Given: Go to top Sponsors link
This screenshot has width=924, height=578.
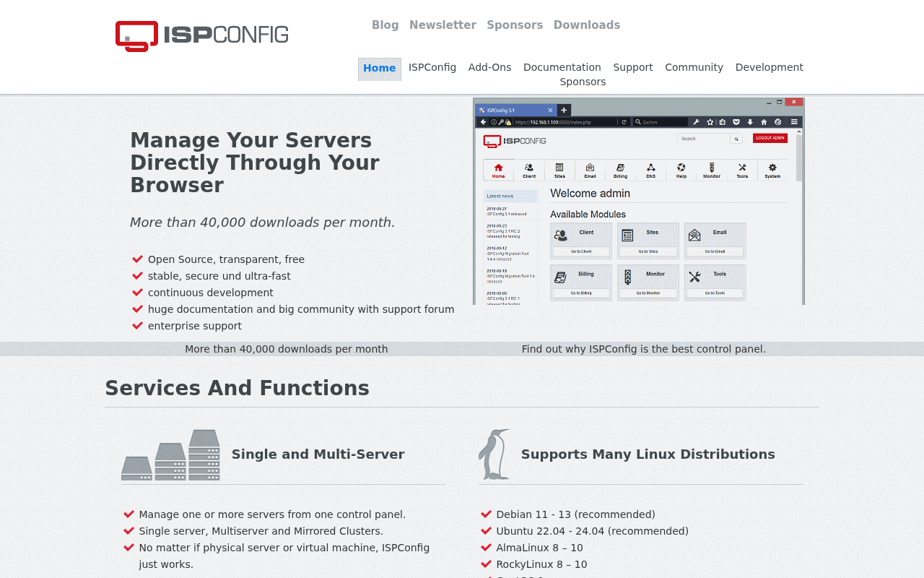Looking at the screenshot, I should pos(515,25).
